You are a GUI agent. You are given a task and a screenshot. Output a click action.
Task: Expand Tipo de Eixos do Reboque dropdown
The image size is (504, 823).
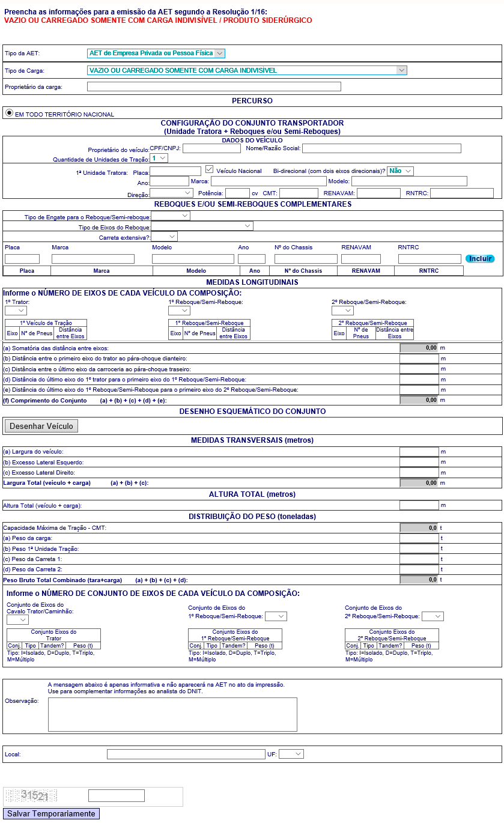(202, 226)
